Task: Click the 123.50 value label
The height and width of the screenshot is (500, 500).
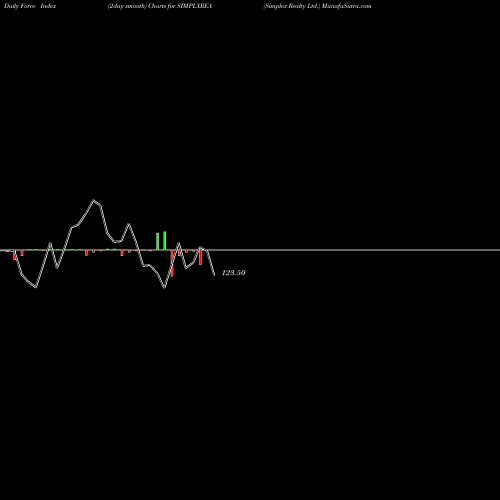Action: point(234,273)
